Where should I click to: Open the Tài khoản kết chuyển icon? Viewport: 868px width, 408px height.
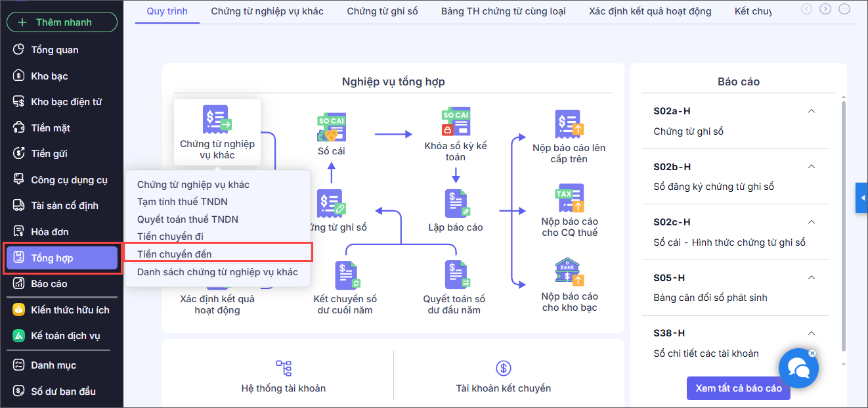tap(503, 367)
